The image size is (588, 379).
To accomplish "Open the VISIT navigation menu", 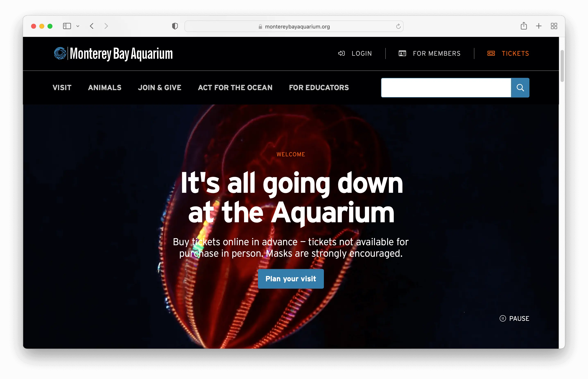I will tap(62, 88).
